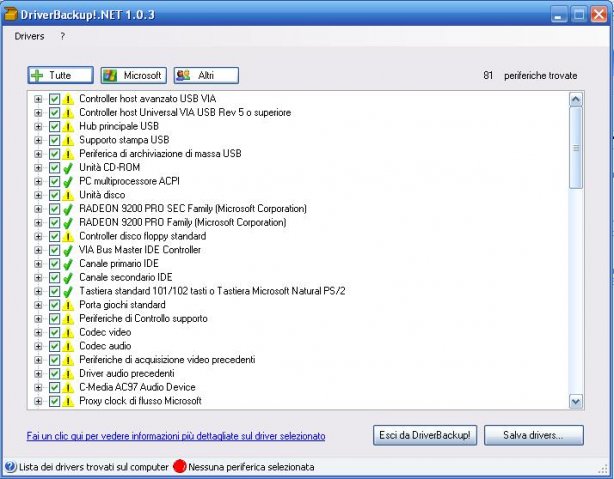Toggle checkbox for Periferiche di acquisizione video precedenti
614x479 pixels.
(54, 360)
